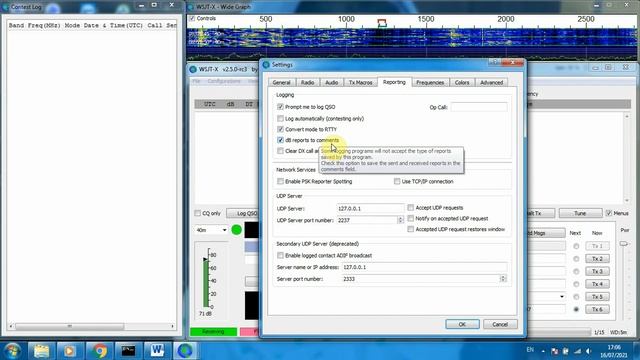Click the Tx 4 button

click(597, 284)
